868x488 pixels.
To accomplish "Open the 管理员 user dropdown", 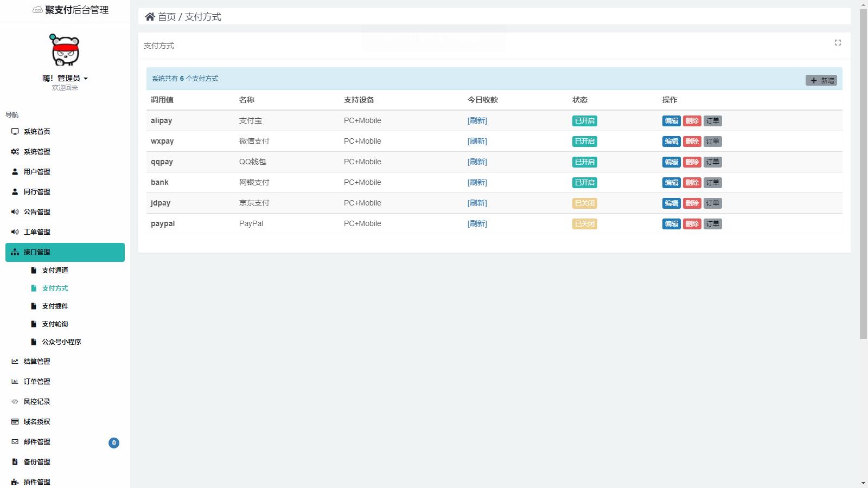I will click(x=66, y=78).
